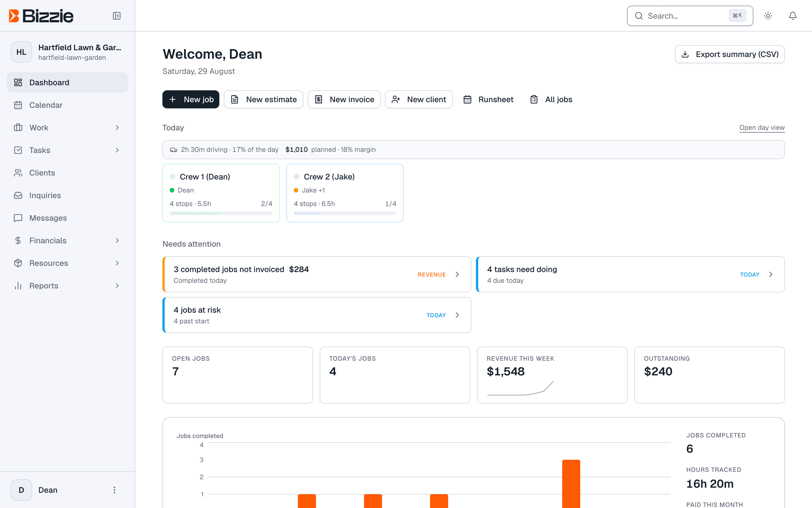Open Inquiries in the sidebar
This screenshot has height=508, width=812.
point(67,195)
